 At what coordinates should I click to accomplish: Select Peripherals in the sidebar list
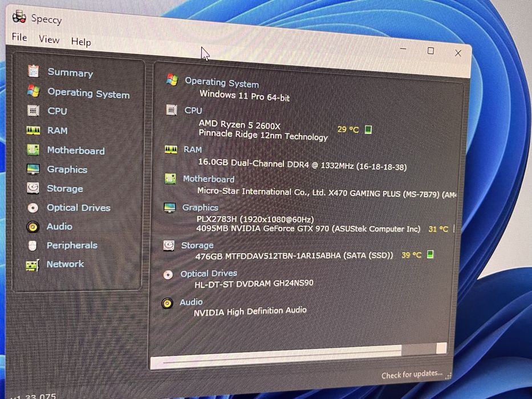72,245
